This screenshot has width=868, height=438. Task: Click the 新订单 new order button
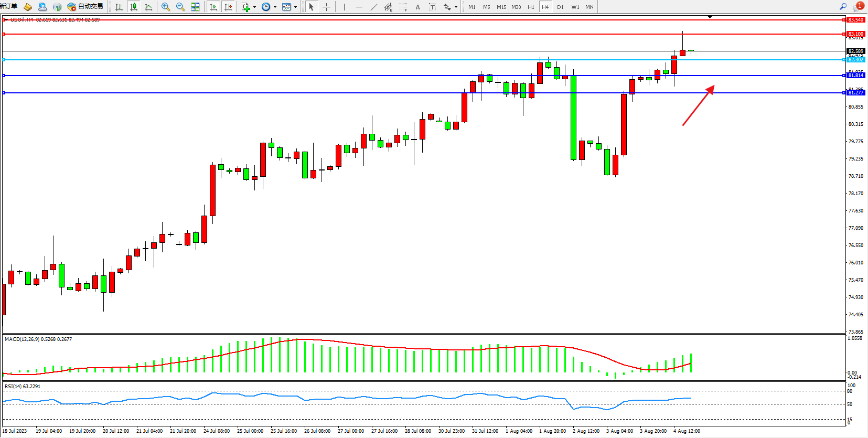coord(8,7)
